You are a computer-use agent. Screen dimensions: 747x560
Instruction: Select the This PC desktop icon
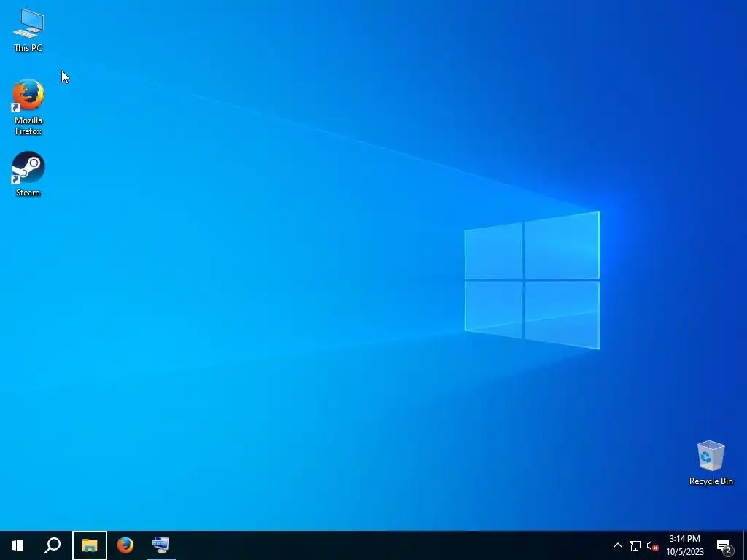[28, 31]
